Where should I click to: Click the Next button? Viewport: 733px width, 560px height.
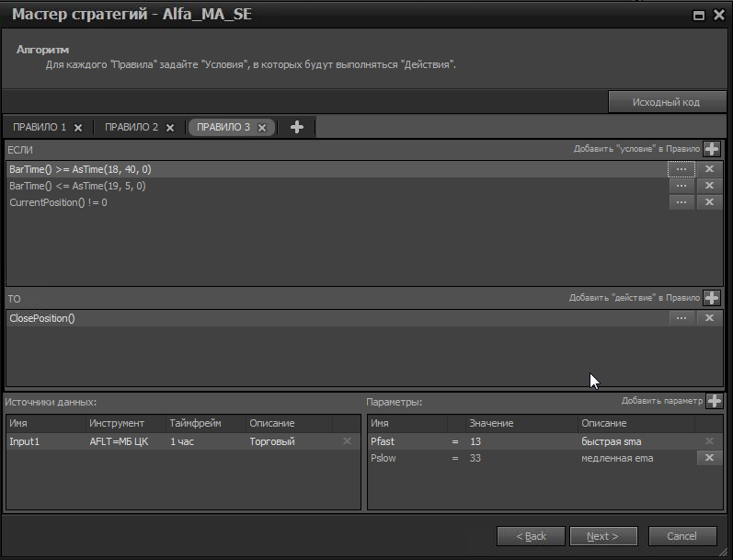[x=603, y=536]
